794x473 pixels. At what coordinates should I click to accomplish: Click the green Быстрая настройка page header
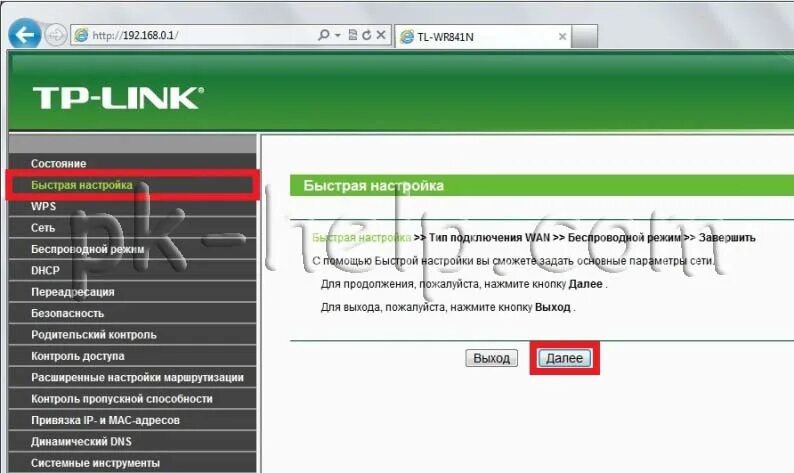[542, 185]
